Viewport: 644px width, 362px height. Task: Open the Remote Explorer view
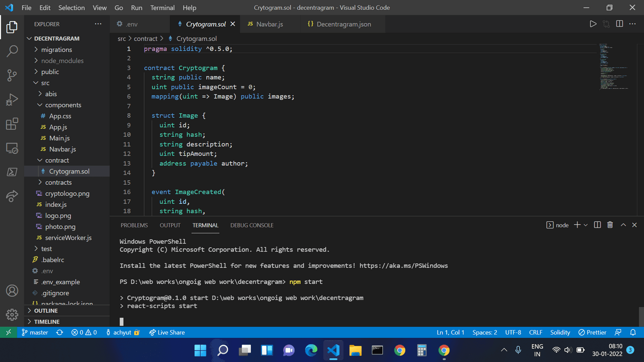(x=12, y=148)
